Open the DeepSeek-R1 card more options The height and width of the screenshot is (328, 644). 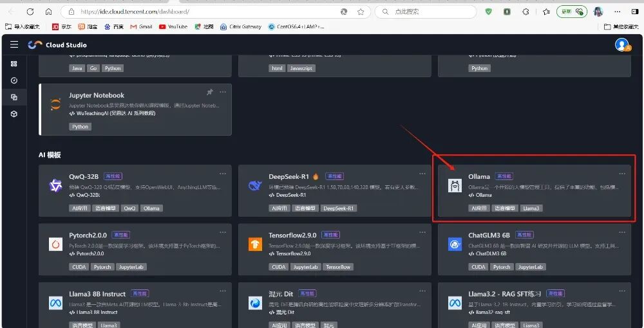click(422, 174)
